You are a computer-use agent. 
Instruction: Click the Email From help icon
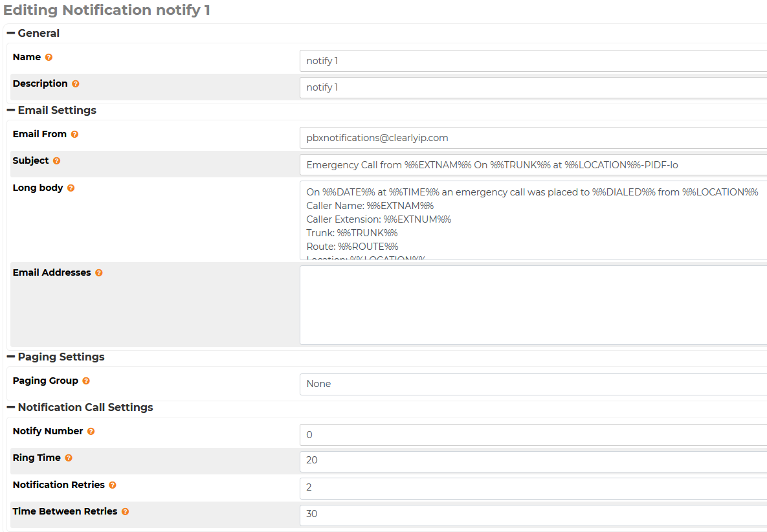(x=74, y=135)
